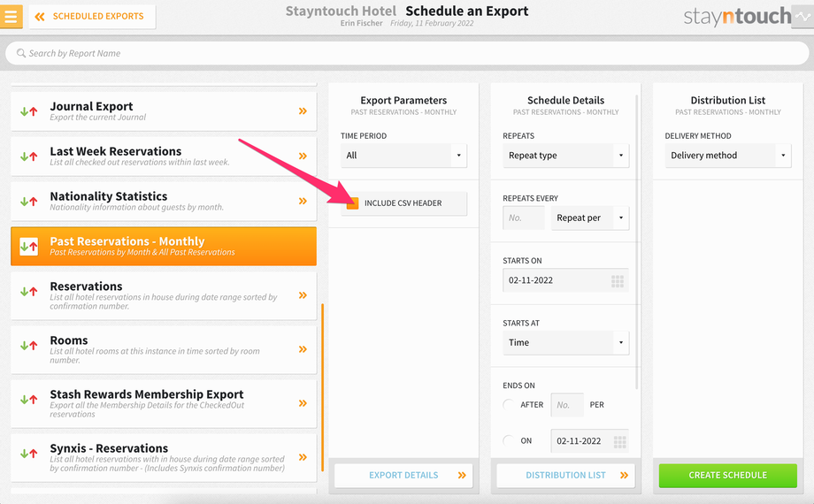Click the Stash Rewards Membership Export arrows icon
The height and width of the screenshot is (504, 814).
coord(28,400)
